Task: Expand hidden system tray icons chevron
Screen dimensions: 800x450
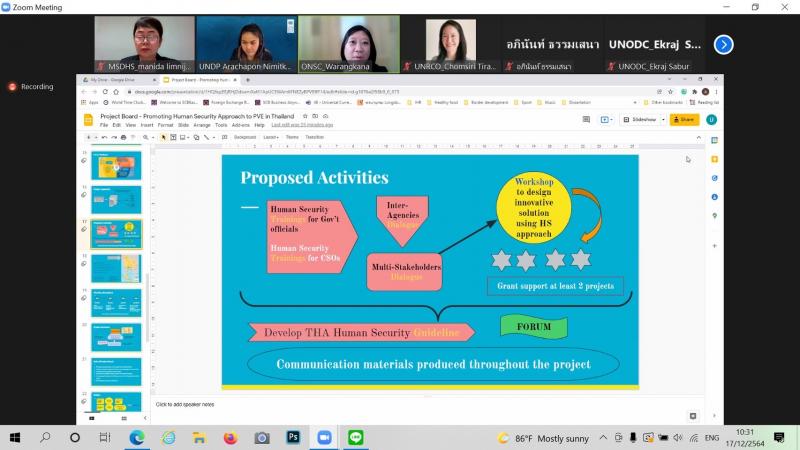Action: 603,438
